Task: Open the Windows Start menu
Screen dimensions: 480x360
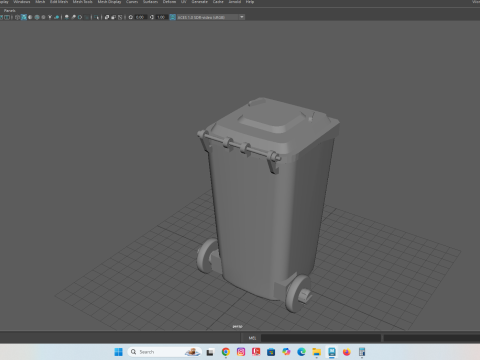Action: (x=118, y=352)
